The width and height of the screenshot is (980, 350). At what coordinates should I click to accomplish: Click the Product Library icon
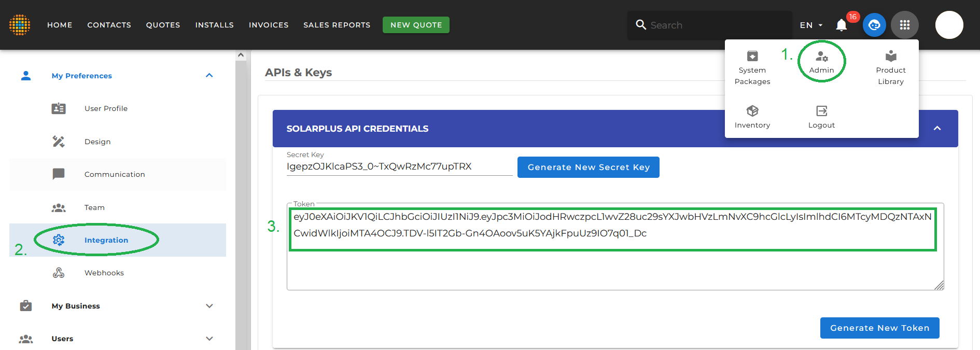point(891,56)
